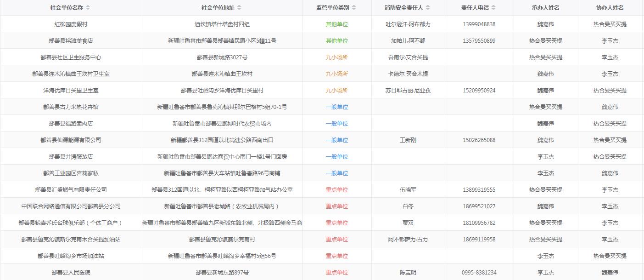644x280 pixels.
Task: Click address 鄯善县新城东路897号
Action: click(x=222, y=273)
